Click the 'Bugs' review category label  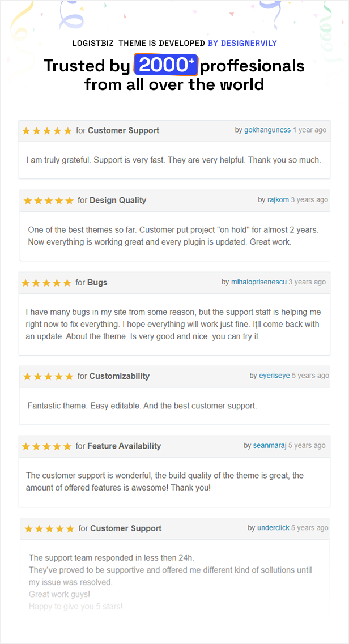(97, 282)
